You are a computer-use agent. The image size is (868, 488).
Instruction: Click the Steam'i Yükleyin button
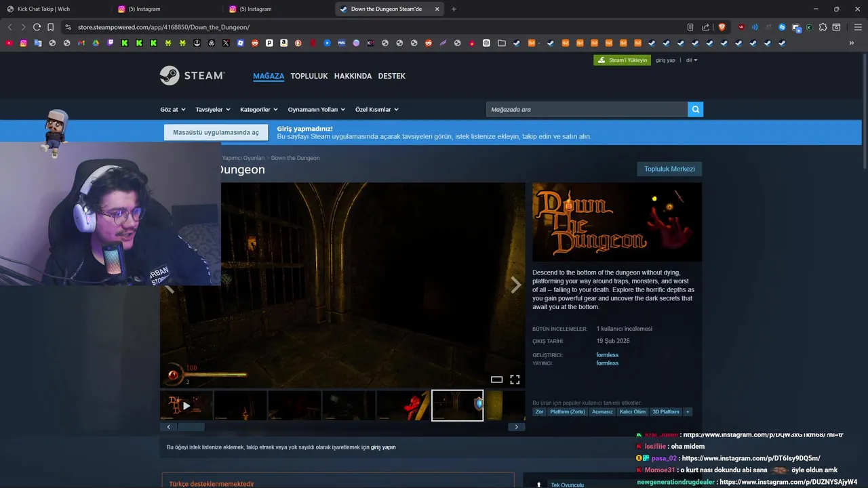point(623,60)
